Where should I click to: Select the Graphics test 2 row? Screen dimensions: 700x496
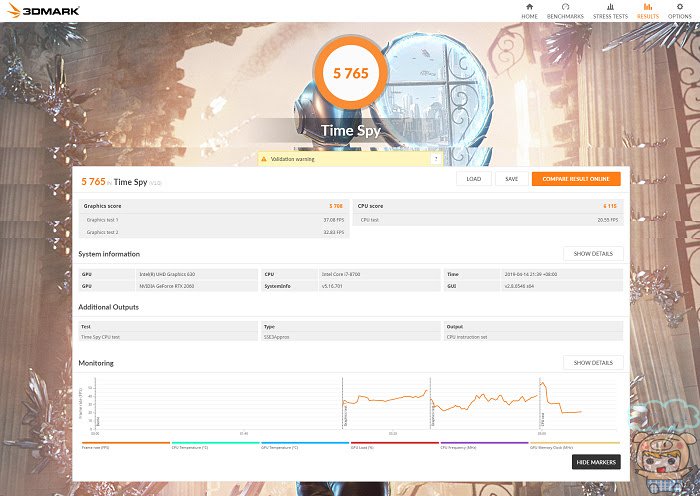[214, 232]
